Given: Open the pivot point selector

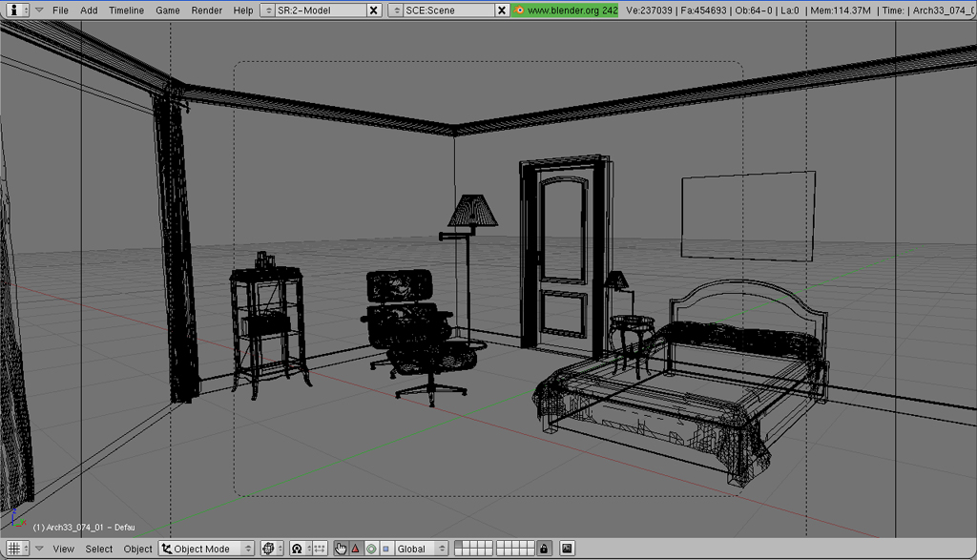Looking at the screenshot, I should pyautogui.click(x=301, y=549).
